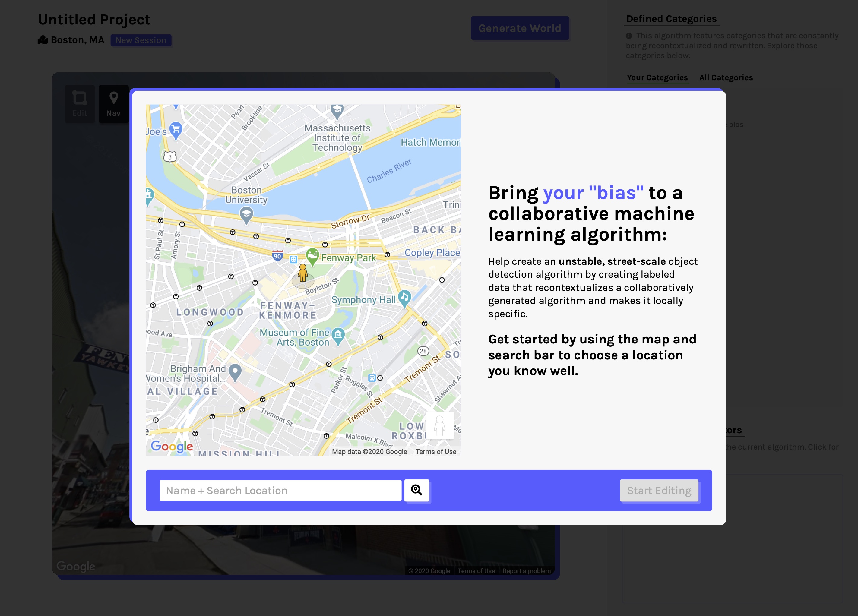Click the Museum of Fine Arts marker
The height and width of the screenshot is (616, 858).
point(338,335)
